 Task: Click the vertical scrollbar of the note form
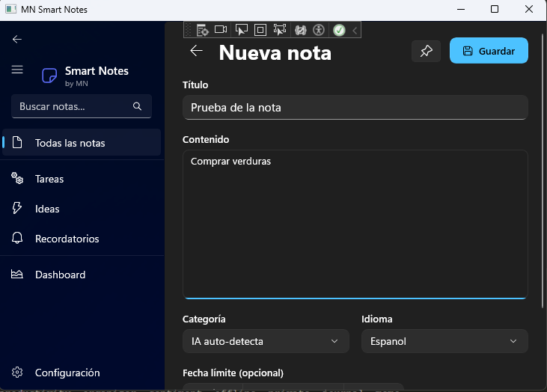click(x=543, y=171)
